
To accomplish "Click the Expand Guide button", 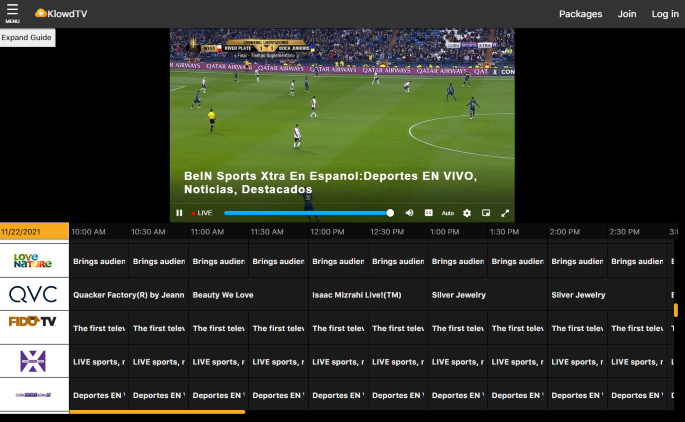I will click(x=27, y=37).
